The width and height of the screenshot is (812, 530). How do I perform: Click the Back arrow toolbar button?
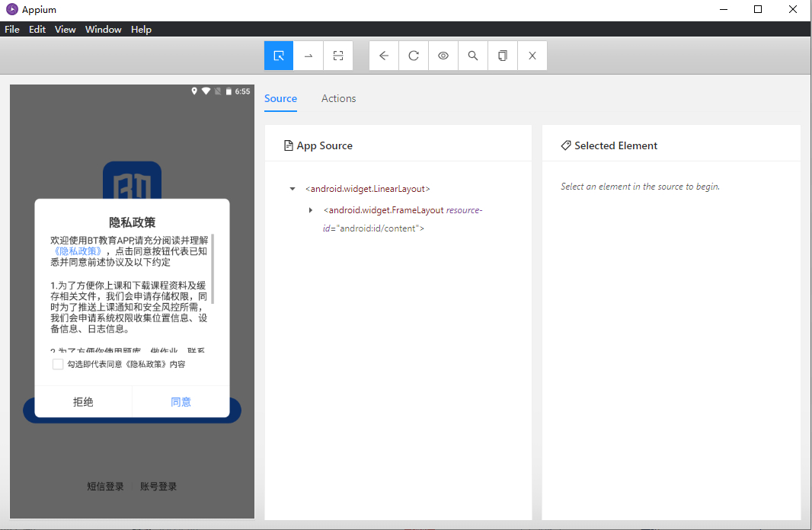click(384, 56)
